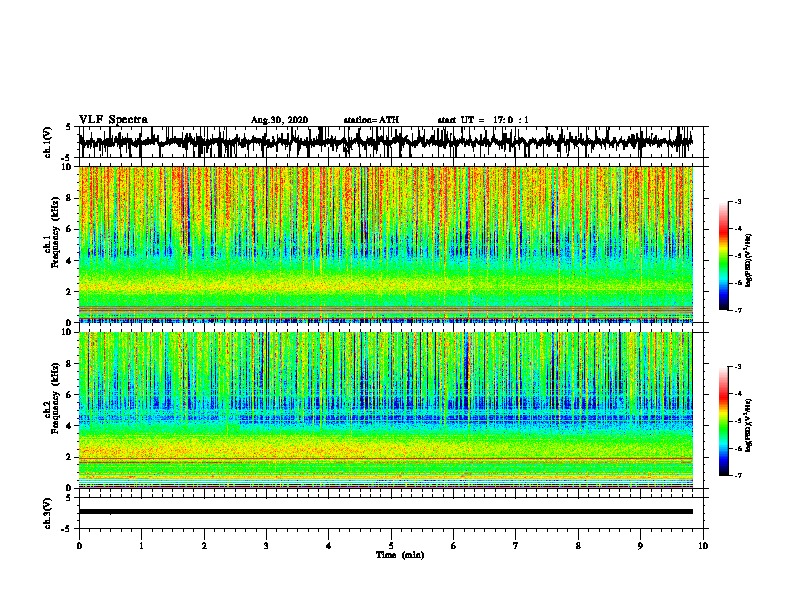This screenshot has height=612, width=792.
Task: Click the "-3" label on ch.1 color scale
Action: [x=737, y=201]
